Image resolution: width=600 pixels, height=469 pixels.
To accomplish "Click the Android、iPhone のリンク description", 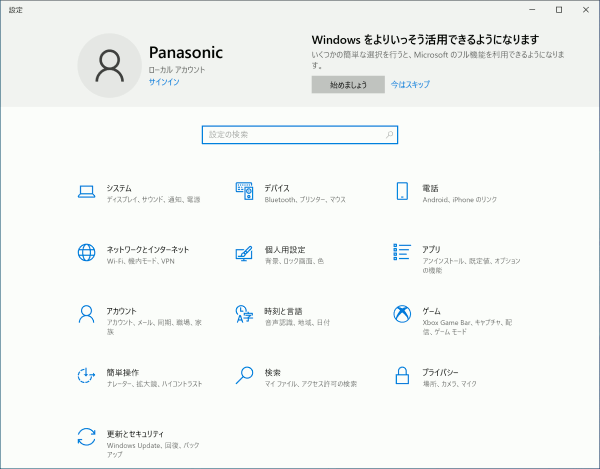I will pos(460,200).
